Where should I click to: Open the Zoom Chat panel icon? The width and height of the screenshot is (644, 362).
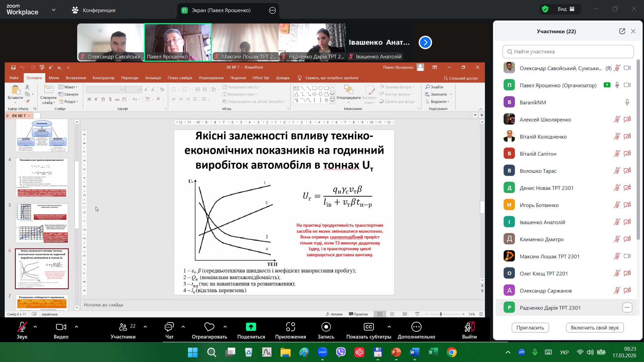[x=169, y=327]
